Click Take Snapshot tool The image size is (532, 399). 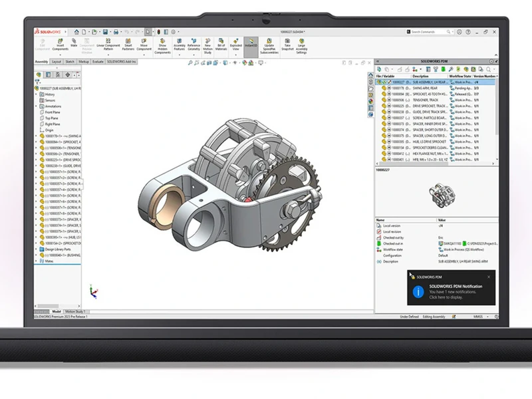[287, 45]
